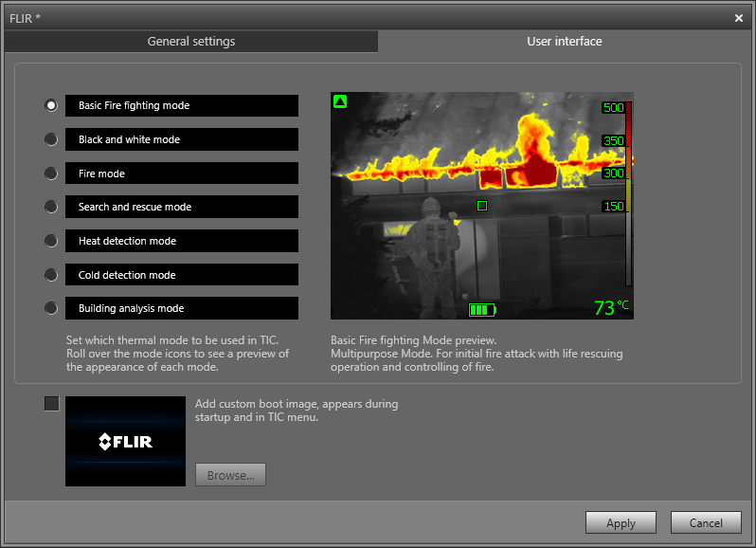The width and height of the screenshot is (756, 548).
Task: Enable the custom boot image checkbox
Action: coord(51,404)
